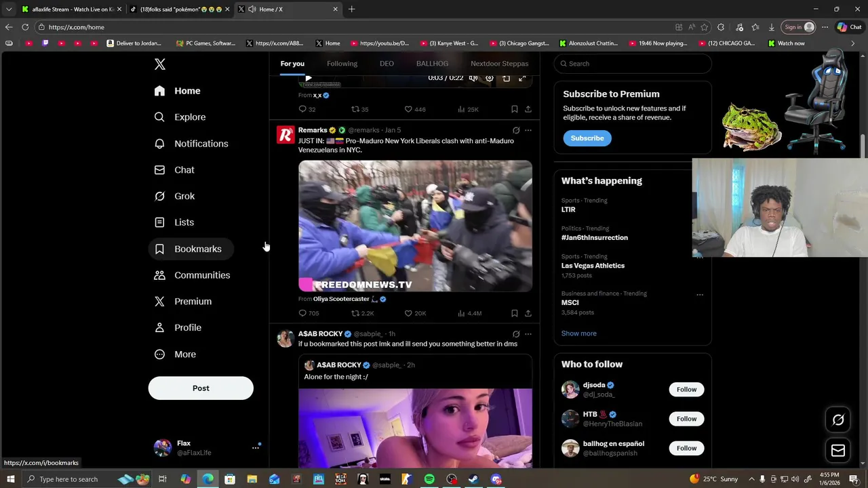This screenshot has width=868, height=488.
Task: Open account menu next to Flax profile
Action: [256, 447]
